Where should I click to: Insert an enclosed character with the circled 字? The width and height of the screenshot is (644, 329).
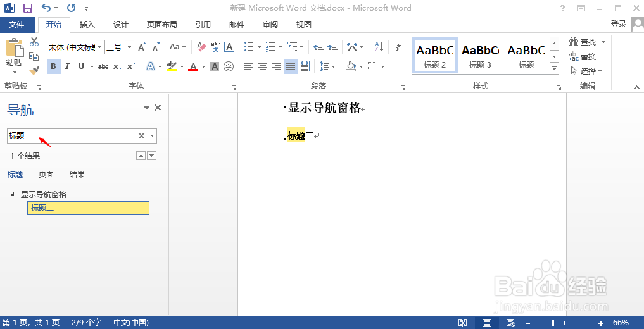pos(229,66)
